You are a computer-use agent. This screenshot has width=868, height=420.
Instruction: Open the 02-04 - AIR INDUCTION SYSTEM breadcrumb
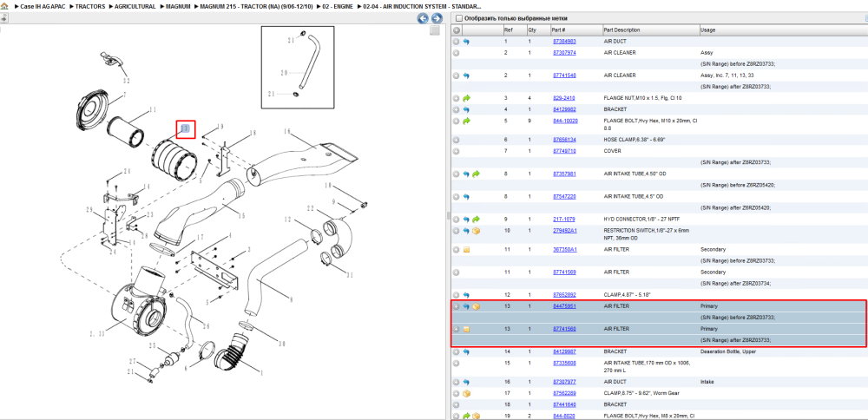[x=422, y=6]
